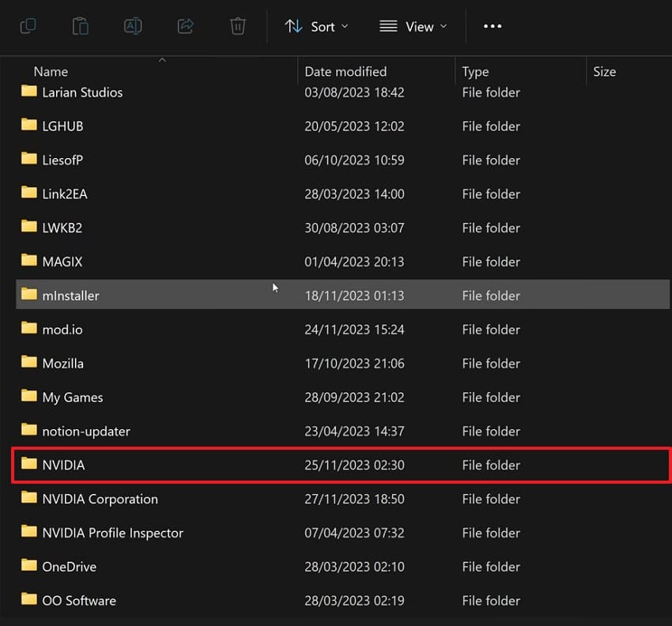Select the Rename icon in the toolbar
This screenshot has height=626, width=672.
click(x=133, y=26)
